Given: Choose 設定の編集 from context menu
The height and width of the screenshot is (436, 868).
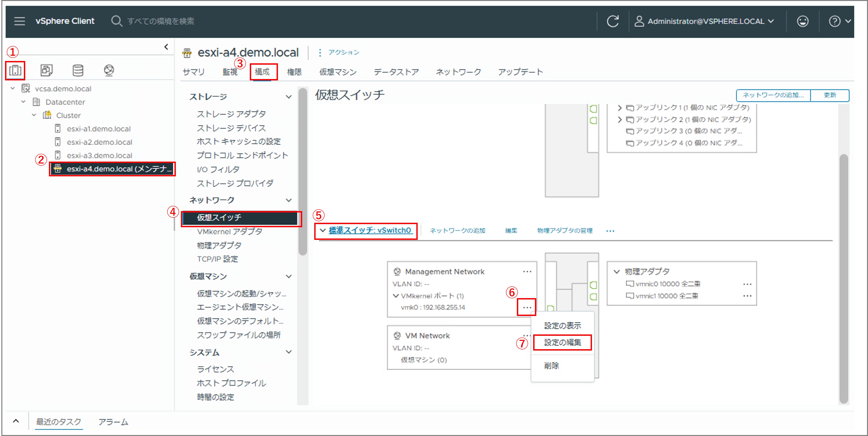Looking at the screenshot, I should (x=562, y=343).
